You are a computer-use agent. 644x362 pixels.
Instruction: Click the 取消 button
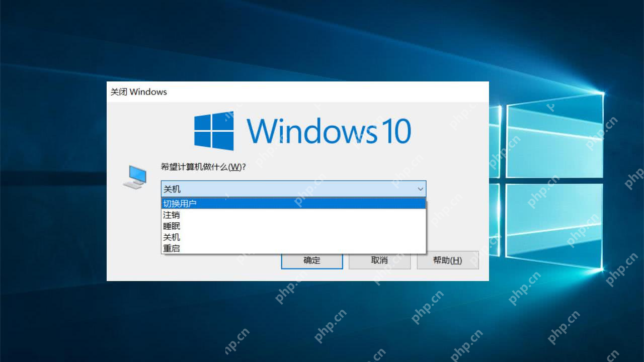point(379,260)
